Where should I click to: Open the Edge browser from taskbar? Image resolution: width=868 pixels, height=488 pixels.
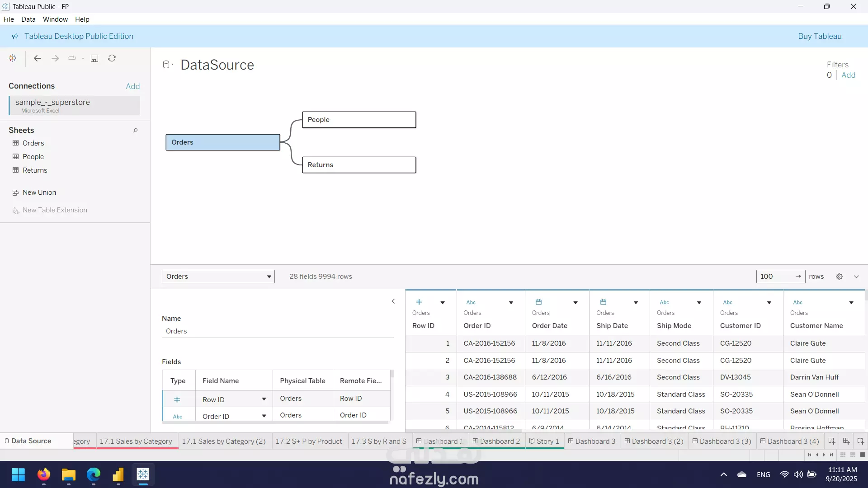[x=94, y=474]
